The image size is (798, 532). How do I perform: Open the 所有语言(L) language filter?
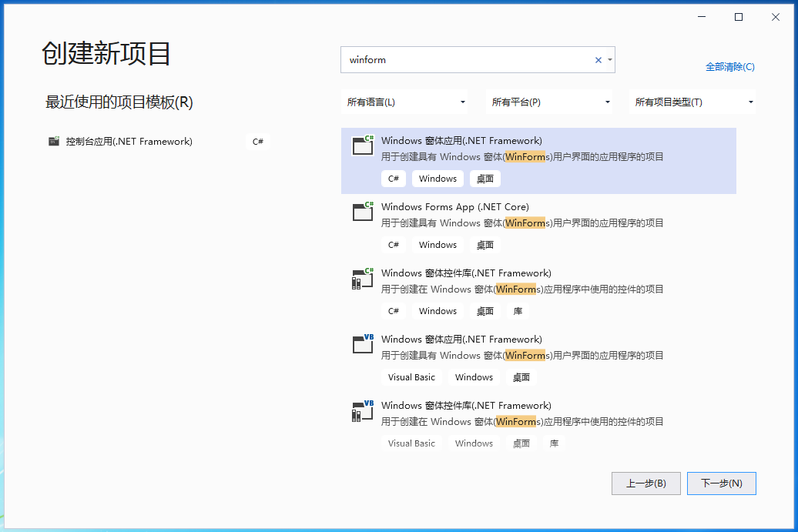pyautogui.click(x=405, y=102)
